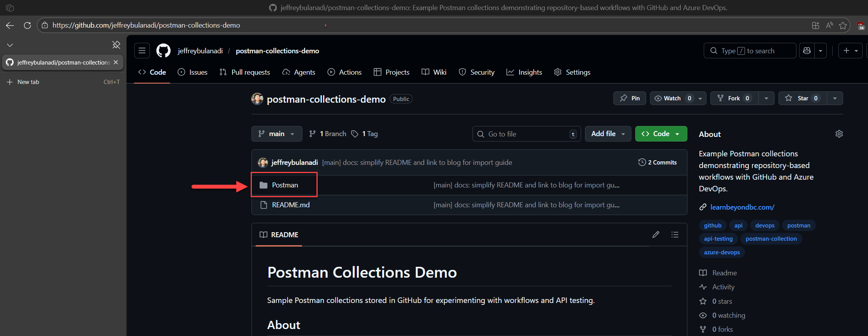Open the Insights tab
The image size is (868, 336).
click(x=524, y=72)
